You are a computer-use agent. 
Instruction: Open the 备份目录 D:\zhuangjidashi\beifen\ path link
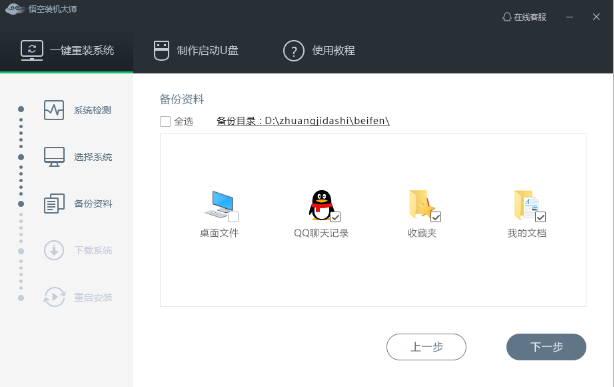[303, 121]
